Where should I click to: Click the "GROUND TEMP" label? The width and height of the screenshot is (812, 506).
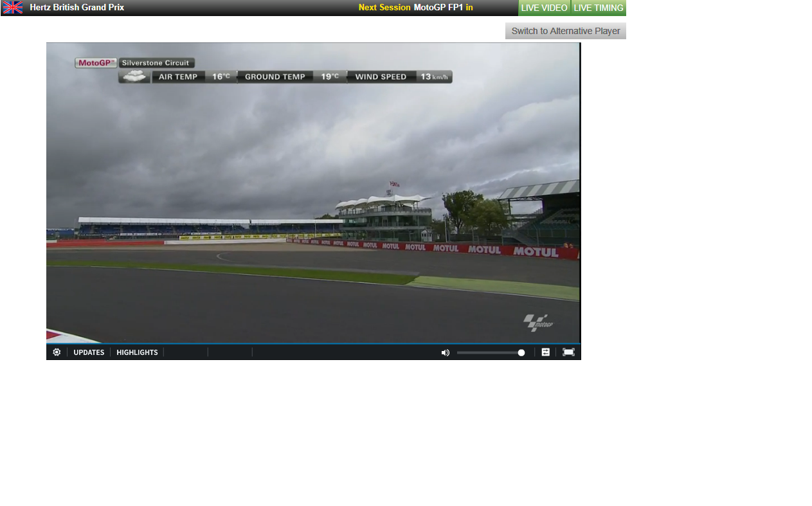pos(275,77)
